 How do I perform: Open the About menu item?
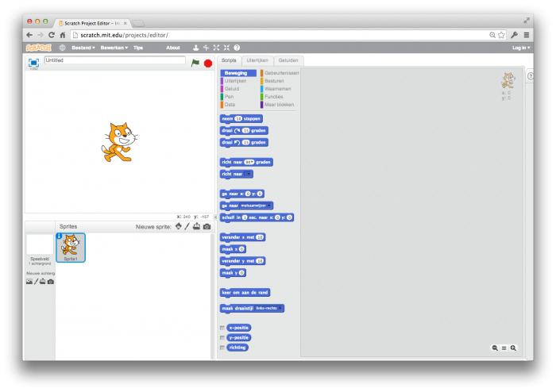[173, 48]
